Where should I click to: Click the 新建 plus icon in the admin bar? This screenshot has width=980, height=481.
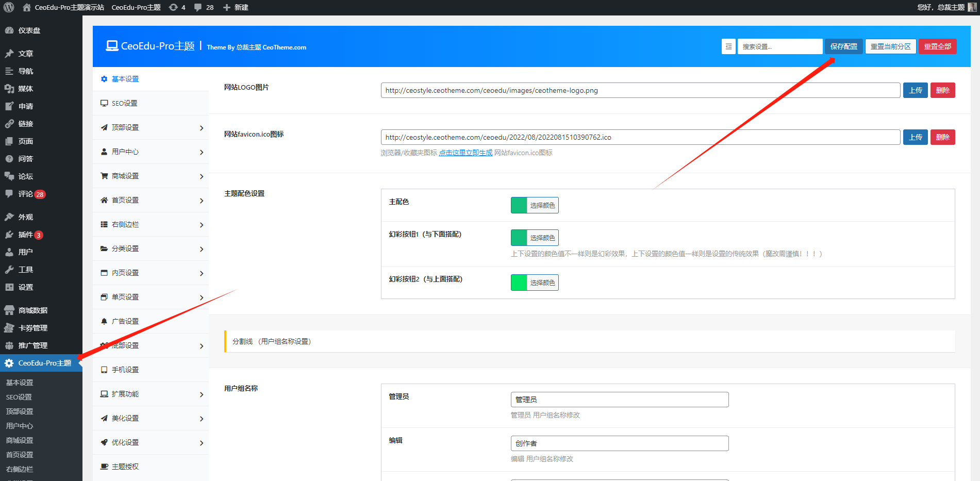(227, 7)
